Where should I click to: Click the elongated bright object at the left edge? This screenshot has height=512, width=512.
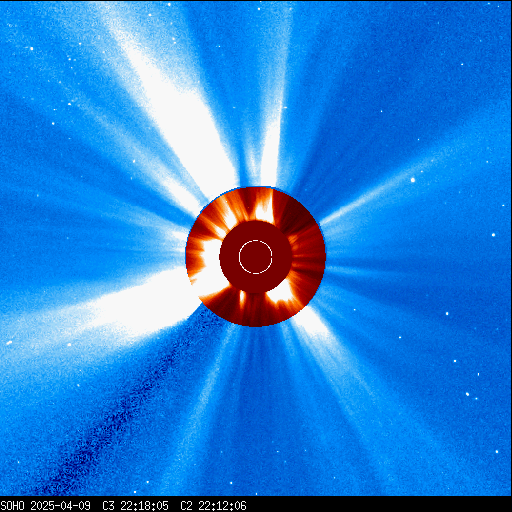[9, 342]
